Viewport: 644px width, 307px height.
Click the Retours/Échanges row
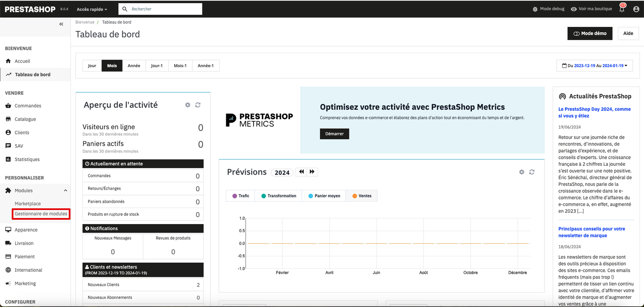pos(143,189)
